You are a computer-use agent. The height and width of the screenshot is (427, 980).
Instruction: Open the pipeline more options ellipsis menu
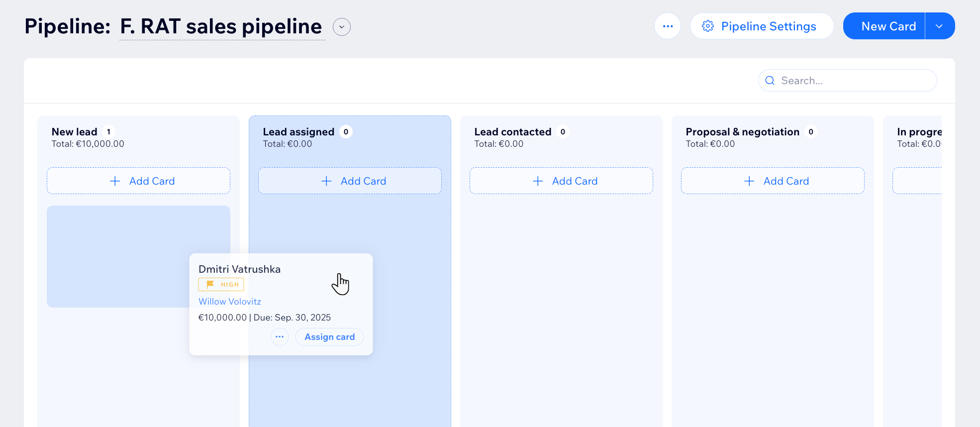click(x=668, y=26)
